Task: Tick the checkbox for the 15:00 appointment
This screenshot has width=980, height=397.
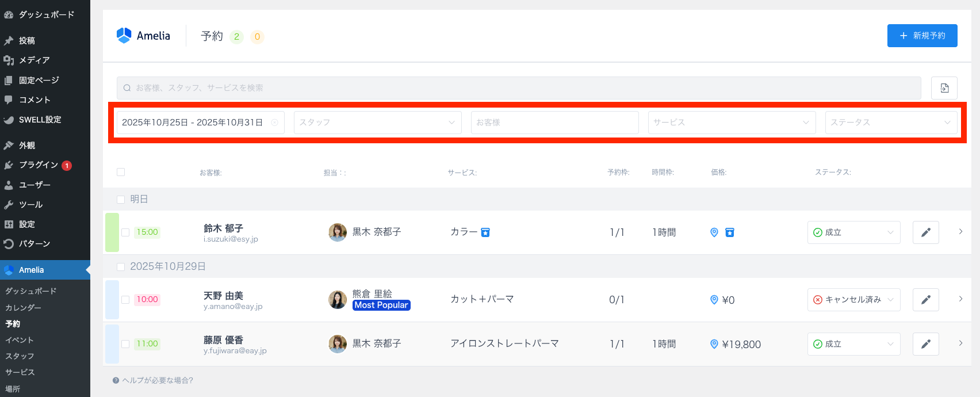Action: 125,232
